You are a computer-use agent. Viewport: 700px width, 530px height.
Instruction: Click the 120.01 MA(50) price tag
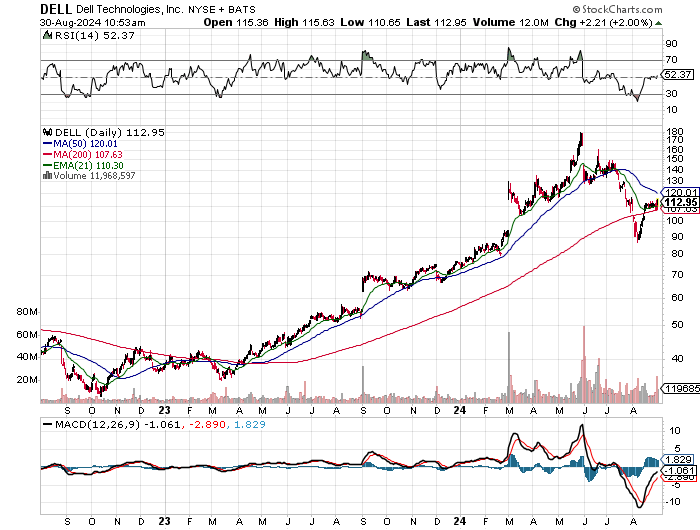coord(681,193)
